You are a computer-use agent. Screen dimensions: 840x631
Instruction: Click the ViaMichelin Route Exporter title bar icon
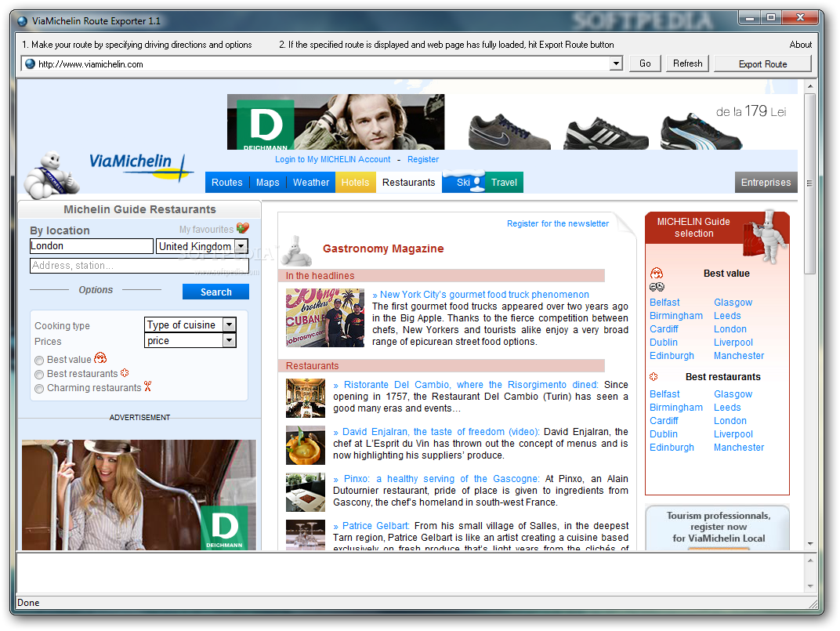coord(22,21)
